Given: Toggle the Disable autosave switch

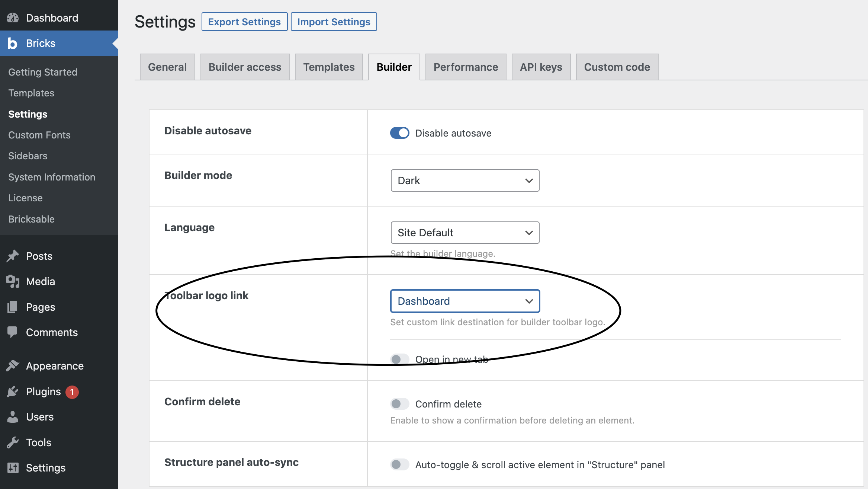Looking at the screenshot, I should tap(400, 133).
